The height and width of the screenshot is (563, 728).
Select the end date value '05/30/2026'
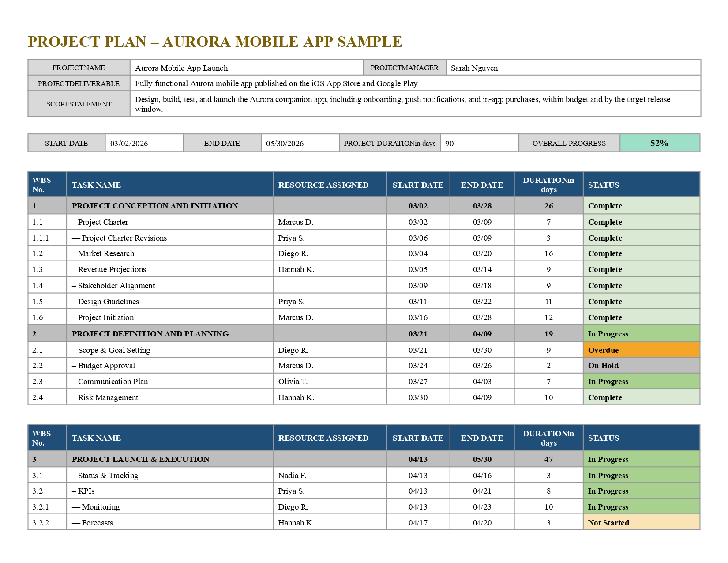pyautogui.click(x=285, y=144)
